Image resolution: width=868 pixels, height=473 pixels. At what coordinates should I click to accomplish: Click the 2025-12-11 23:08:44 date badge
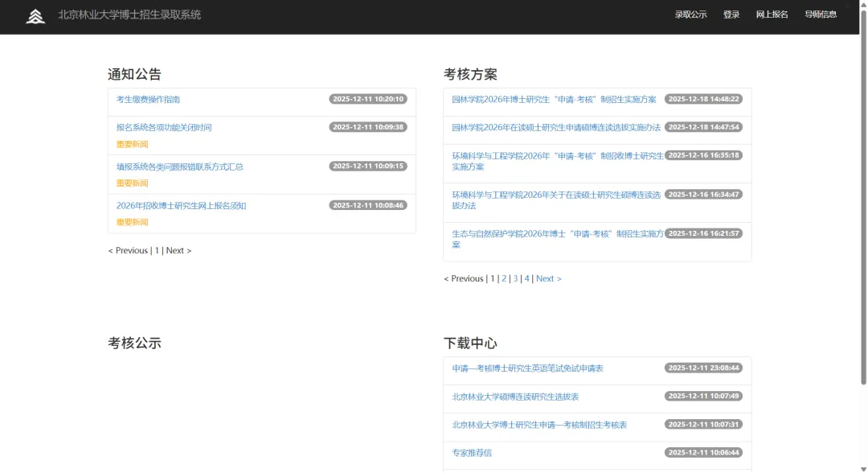coord(703,368)
